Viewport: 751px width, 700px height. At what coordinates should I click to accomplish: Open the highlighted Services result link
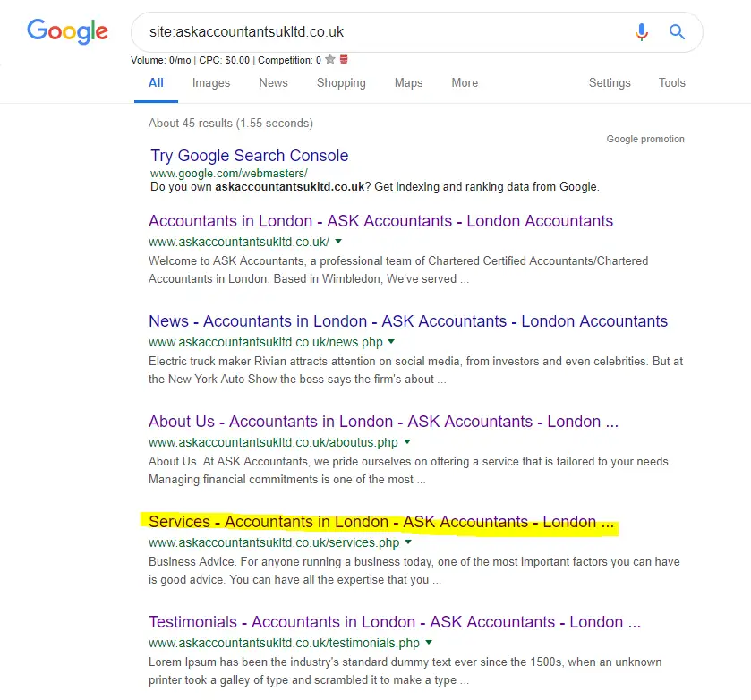[381, 522]
